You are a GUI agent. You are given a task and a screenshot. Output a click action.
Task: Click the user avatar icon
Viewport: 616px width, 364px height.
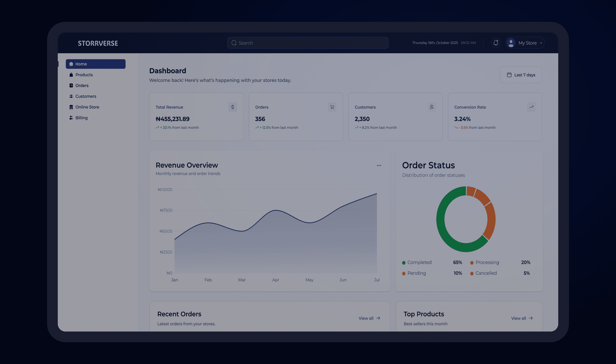(x=511, y=43)
